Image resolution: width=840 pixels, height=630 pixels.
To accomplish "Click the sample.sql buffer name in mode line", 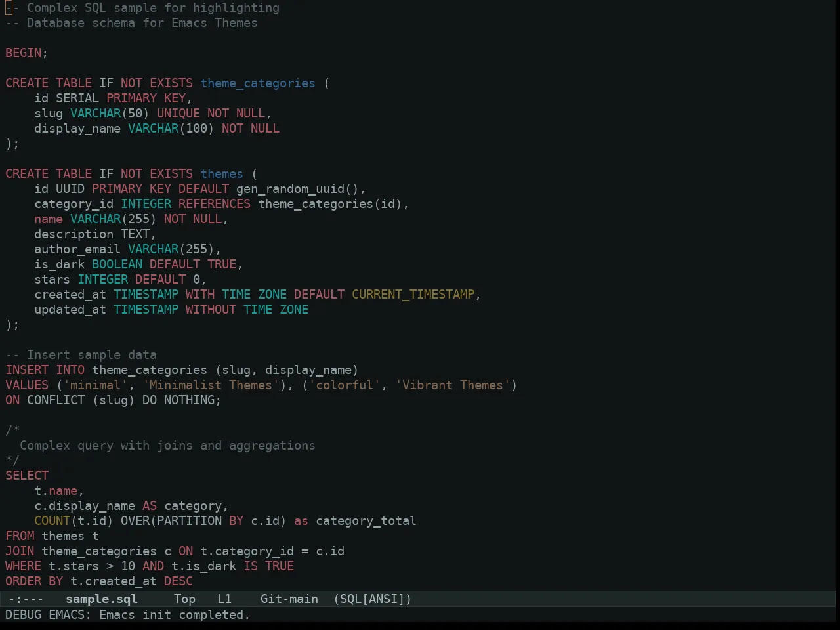I will [x=102, y=599].
